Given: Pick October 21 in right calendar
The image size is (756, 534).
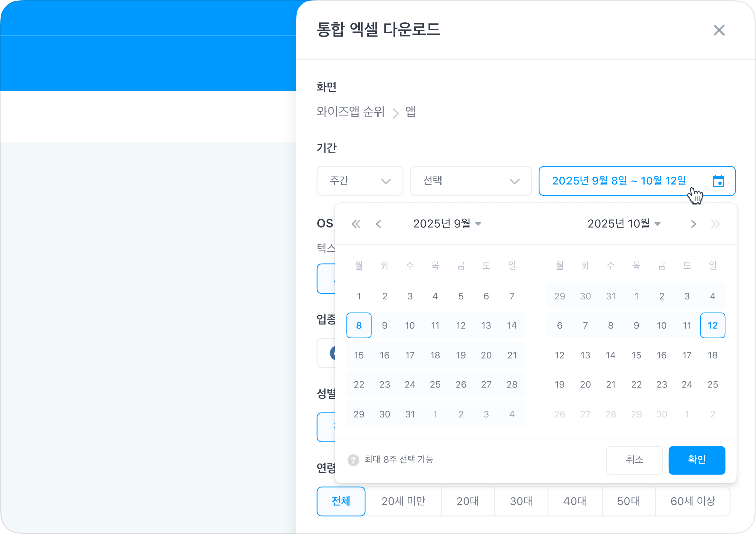Looking at the screenshot, I should [x=611, y=385].
